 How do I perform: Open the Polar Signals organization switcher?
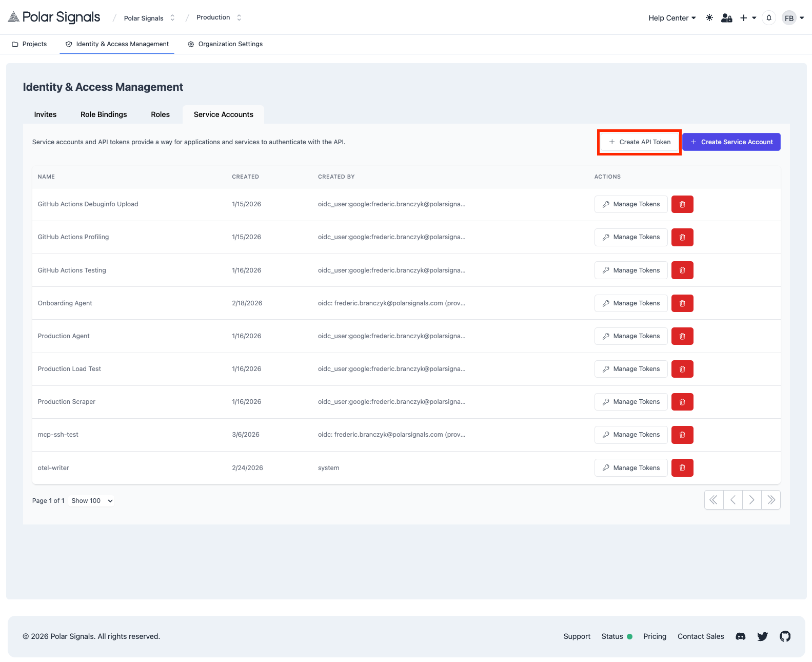[149, 18]
